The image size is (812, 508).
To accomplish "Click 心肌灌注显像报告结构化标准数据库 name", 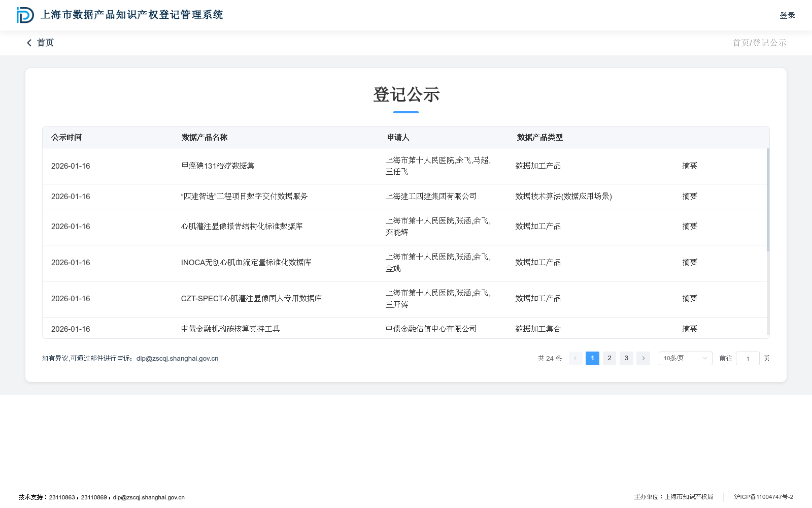I will [x=242, y=227].
